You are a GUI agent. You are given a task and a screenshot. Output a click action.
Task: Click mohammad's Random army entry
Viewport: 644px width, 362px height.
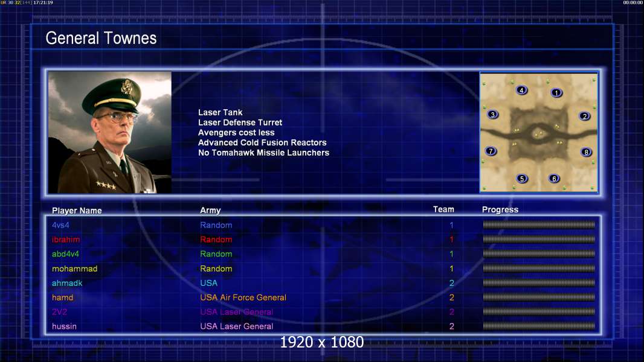click(216, 268)
